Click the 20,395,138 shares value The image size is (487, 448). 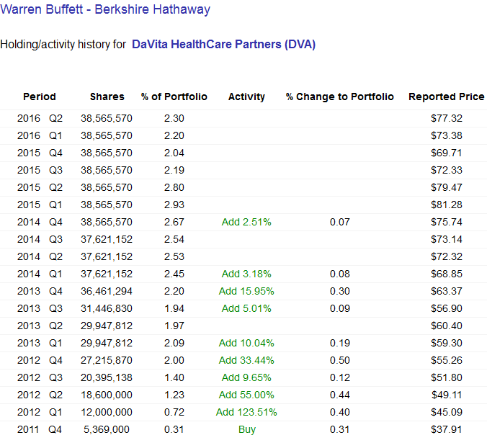tap(107, 378)
